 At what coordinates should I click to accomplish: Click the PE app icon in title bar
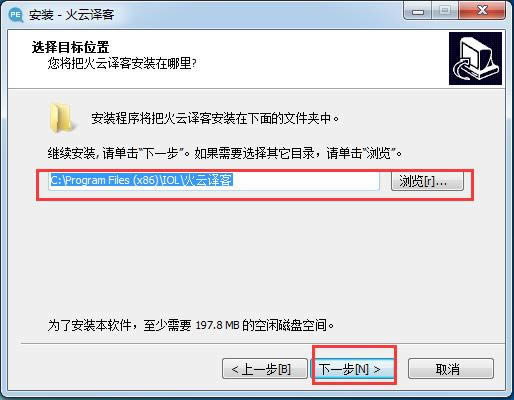pyautogui.click(x=15, y=15)
